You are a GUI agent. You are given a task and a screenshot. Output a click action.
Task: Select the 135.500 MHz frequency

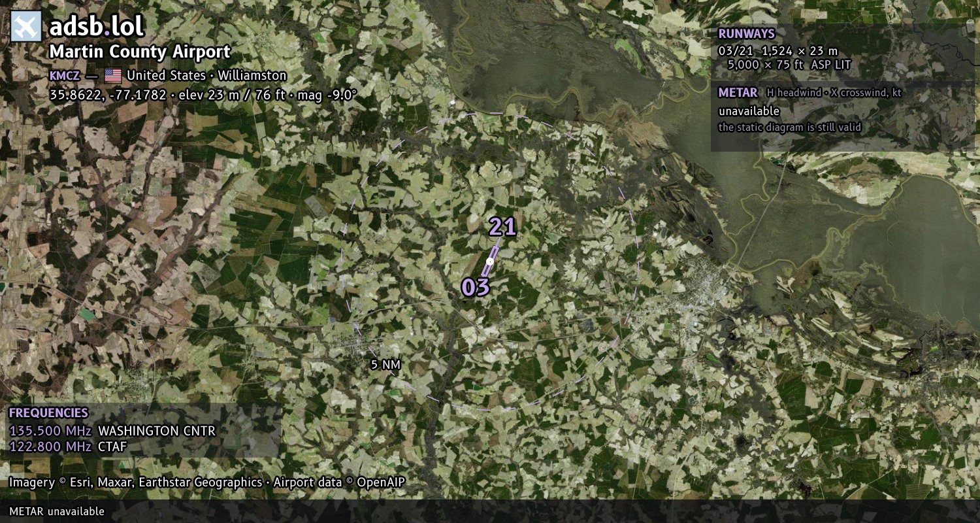click(50, 431)
